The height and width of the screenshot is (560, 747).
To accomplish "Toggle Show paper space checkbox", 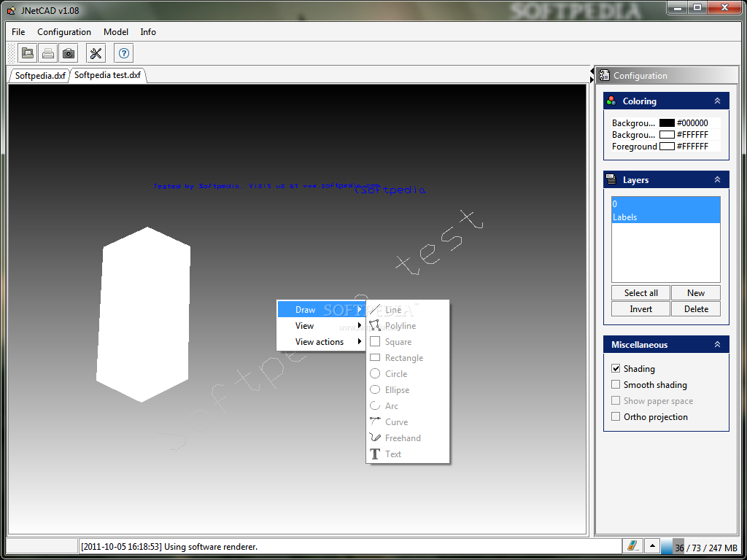I will [x=616, y=400].
